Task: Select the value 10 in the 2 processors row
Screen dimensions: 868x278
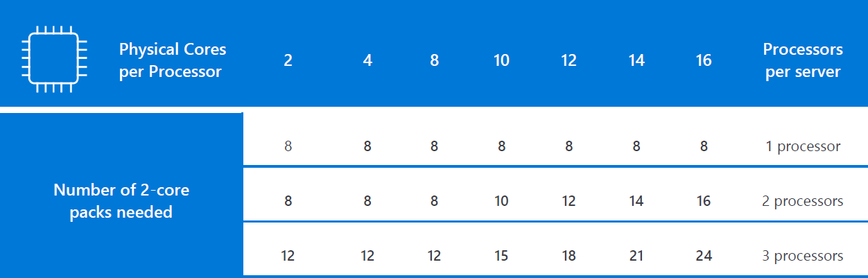Action: pyautogui.click(x=501, y=201)
